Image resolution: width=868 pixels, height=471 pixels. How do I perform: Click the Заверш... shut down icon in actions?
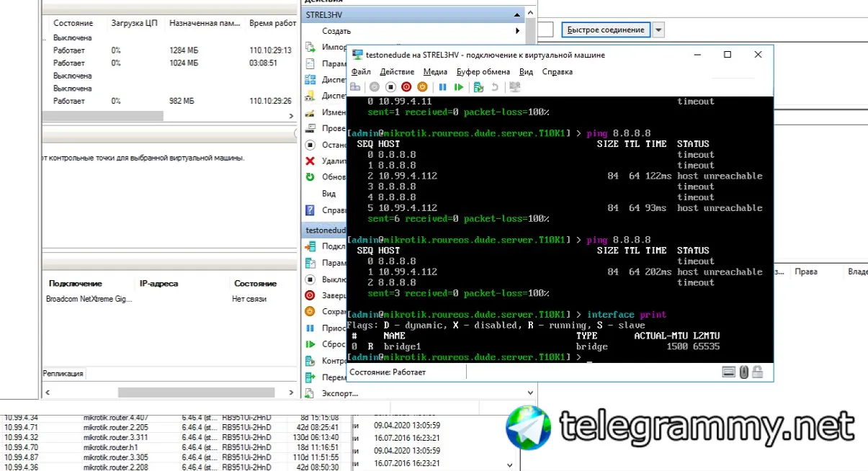(310, 295)
